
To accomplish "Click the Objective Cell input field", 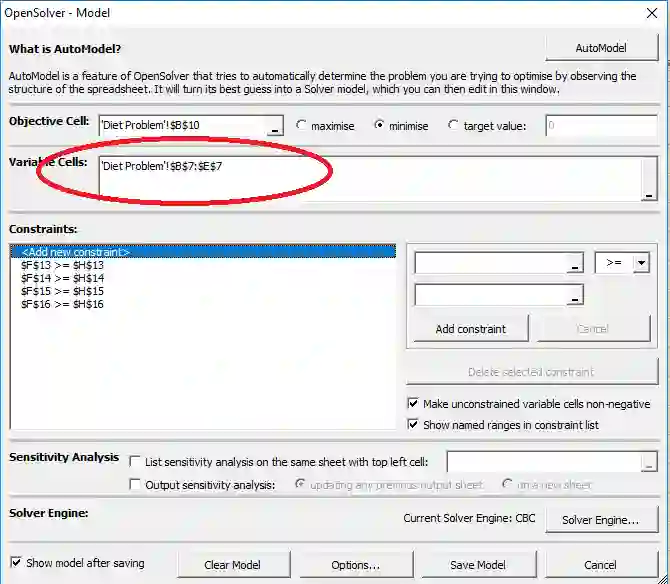I will point(184,125).
